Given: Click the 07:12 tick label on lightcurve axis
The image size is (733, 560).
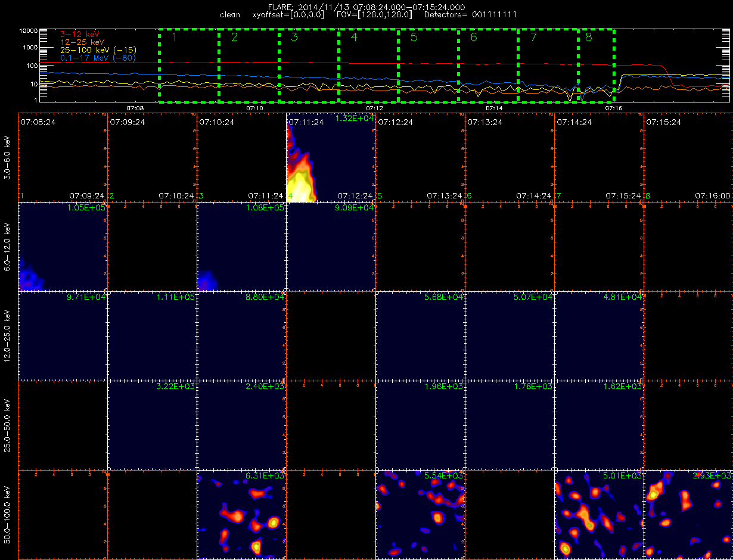Looking at the screenshot, I should (x=374, y=108).
